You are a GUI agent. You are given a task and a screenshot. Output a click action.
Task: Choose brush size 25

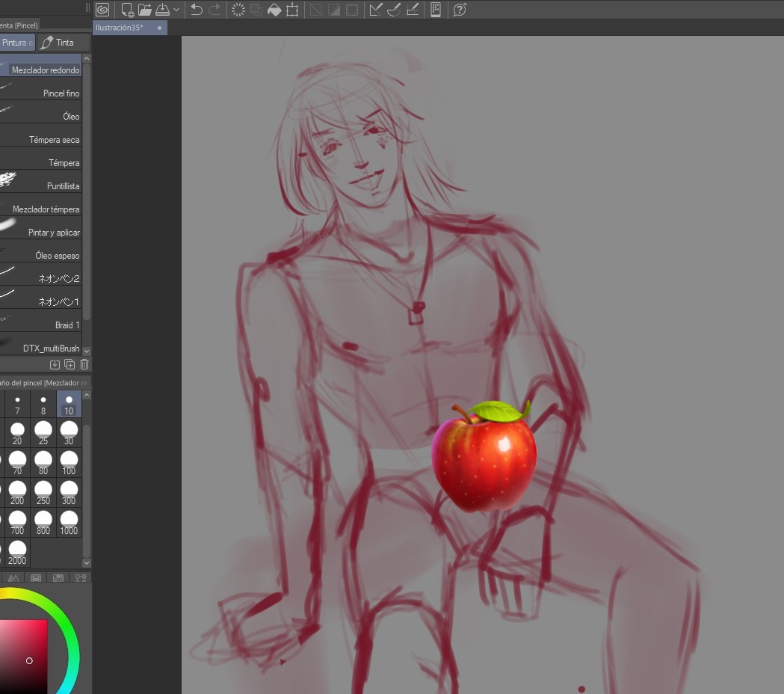[43, 434]
